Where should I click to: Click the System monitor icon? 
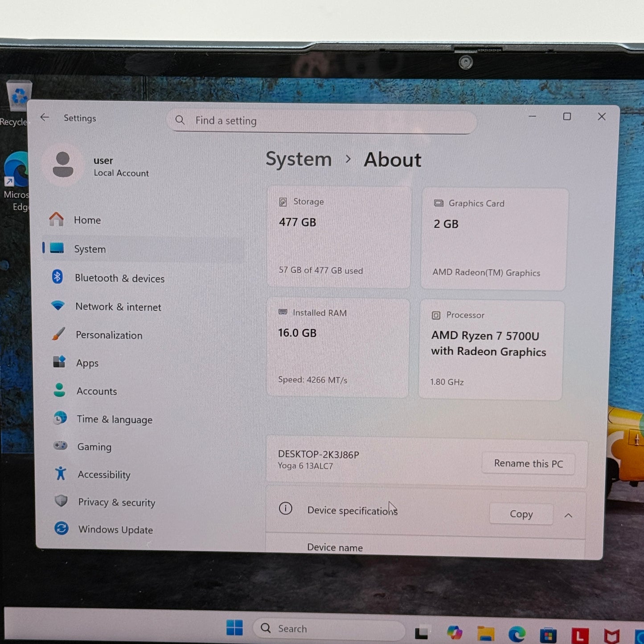pyautogui.click(x=57, y=248)
